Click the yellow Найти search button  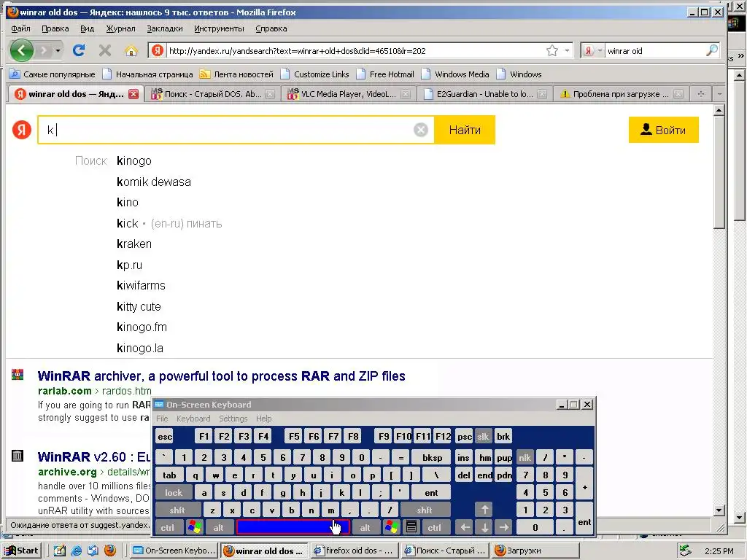click(x=465, y=130)
